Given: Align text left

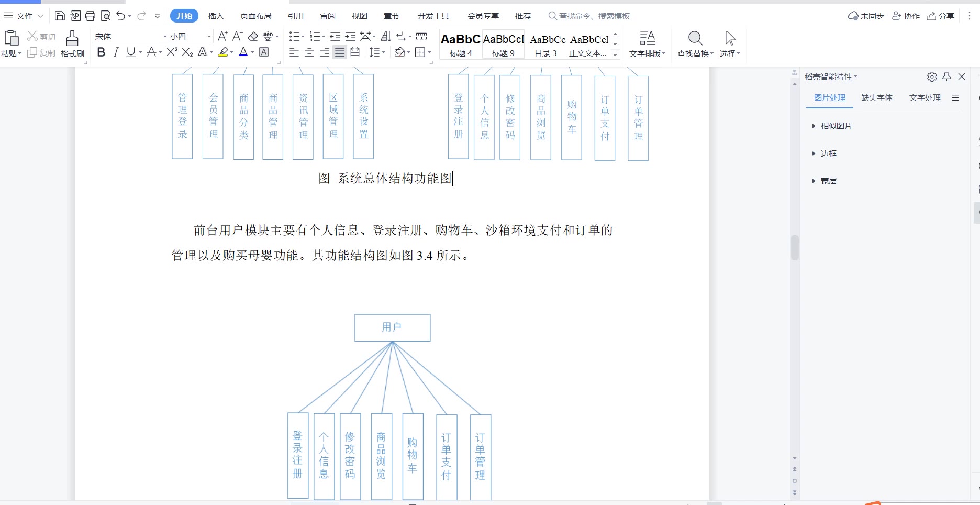Looking at the screenshot, I should tap(294, 52).
